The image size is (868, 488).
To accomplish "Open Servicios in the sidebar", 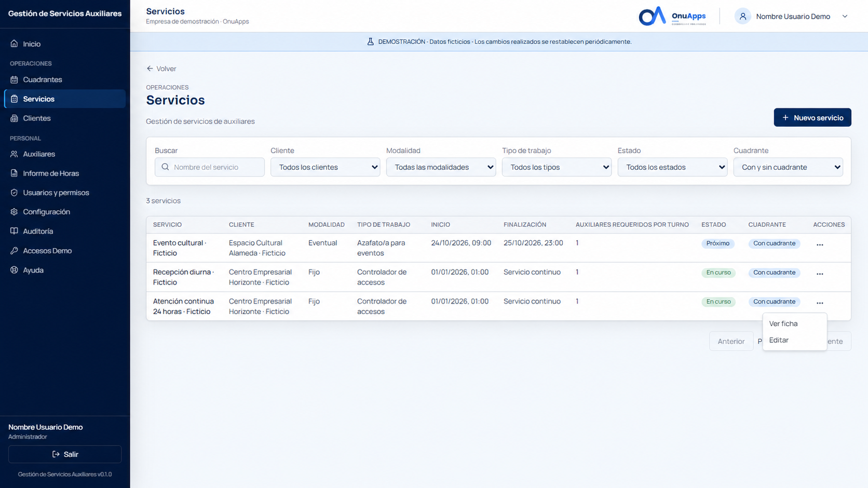I will (65, 99).
